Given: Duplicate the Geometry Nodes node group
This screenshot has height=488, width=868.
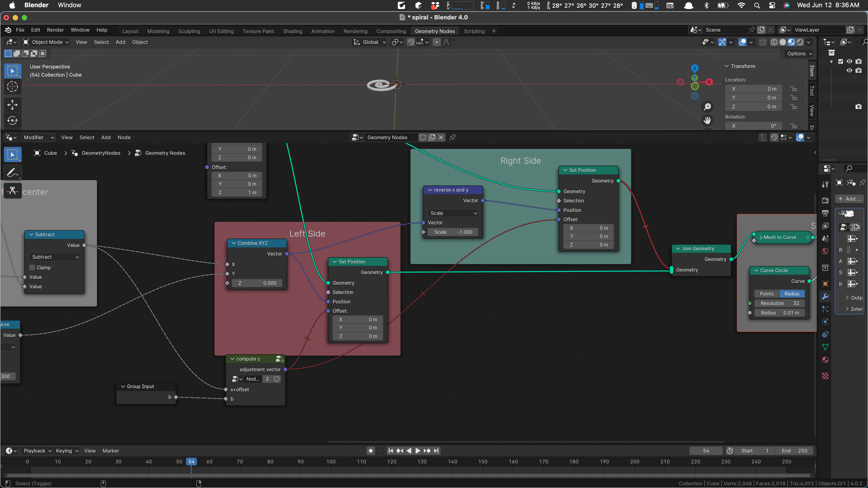Looking at the screenshot, I should (x=432, y=137).
